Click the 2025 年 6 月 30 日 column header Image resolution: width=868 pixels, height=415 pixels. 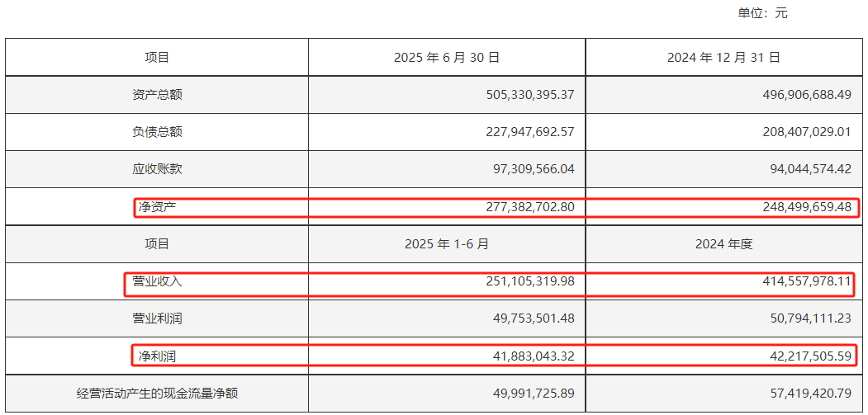click(447, 58)
